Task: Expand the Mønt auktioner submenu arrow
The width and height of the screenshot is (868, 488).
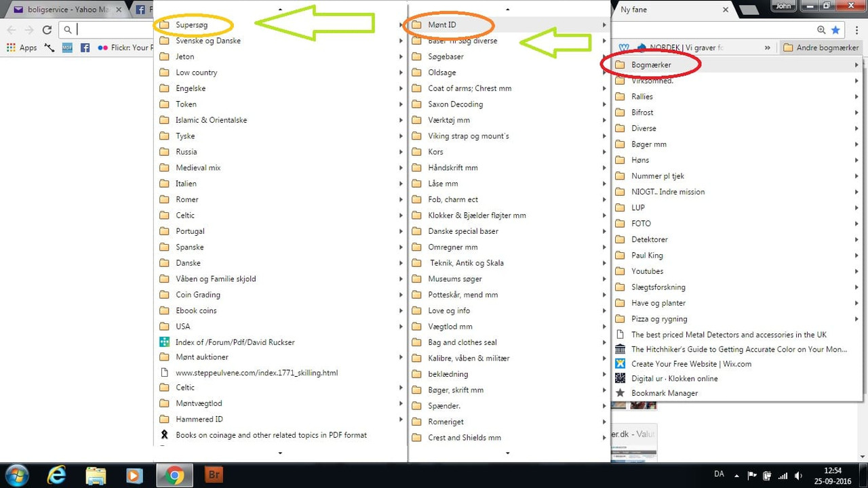Action: click(x=401, y=357)
